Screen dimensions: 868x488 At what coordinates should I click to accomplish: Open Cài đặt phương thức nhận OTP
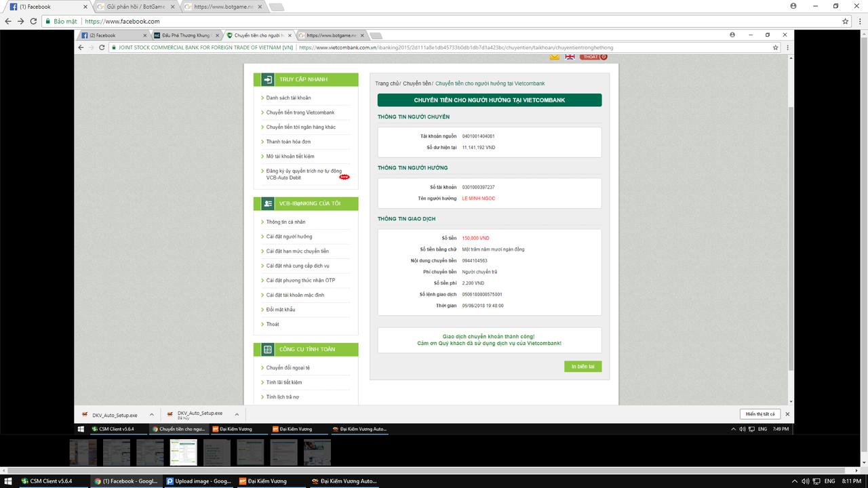(300, 281)
